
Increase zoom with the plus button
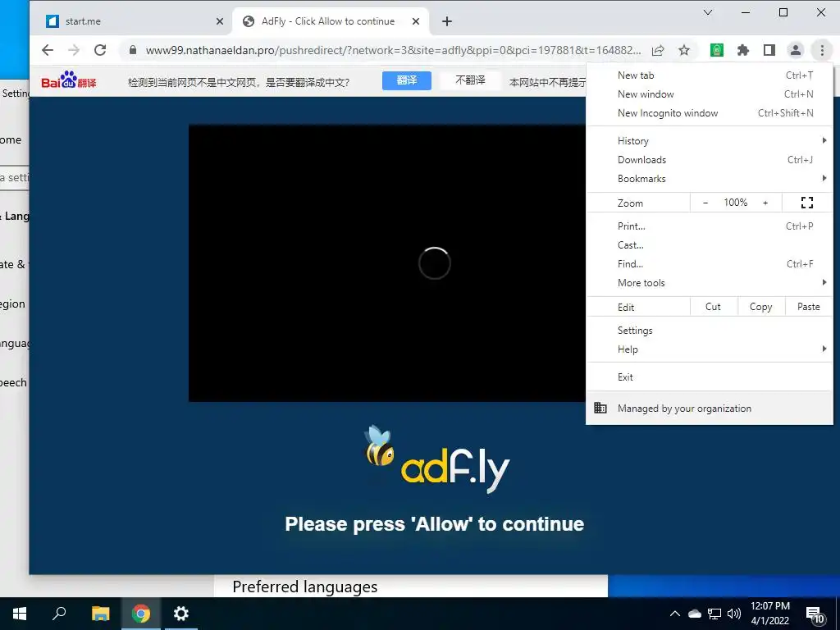pos(765,203)
